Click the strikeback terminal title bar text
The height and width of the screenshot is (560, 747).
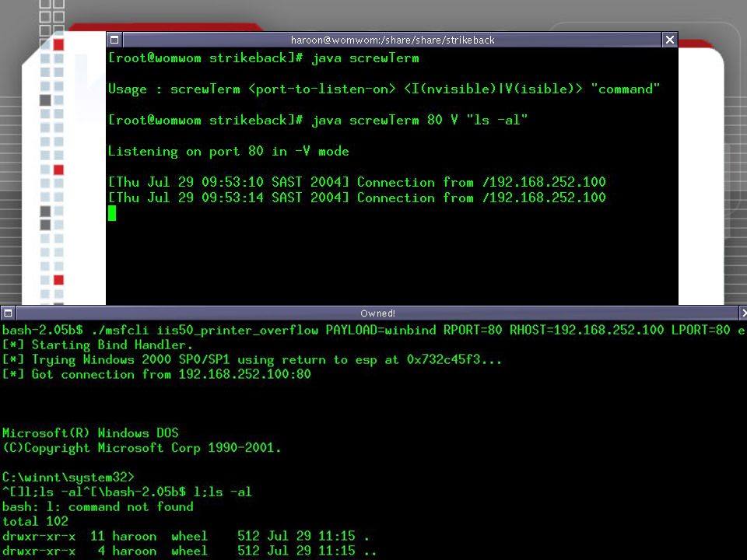pyautogui.click(x=392, y=40)
